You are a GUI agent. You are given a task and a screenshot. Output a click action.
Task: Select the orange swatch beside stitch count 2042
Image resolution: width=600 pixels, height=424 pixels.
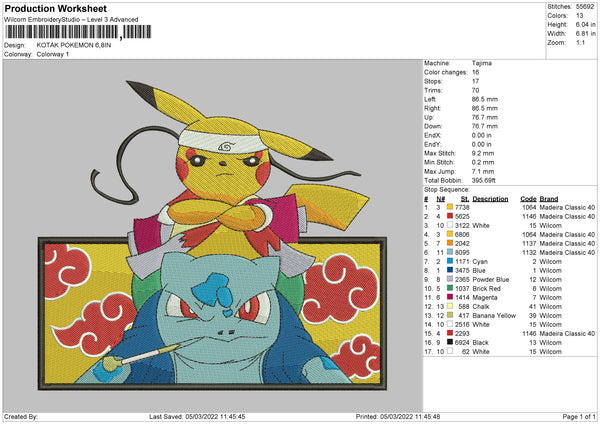(450, 243)
